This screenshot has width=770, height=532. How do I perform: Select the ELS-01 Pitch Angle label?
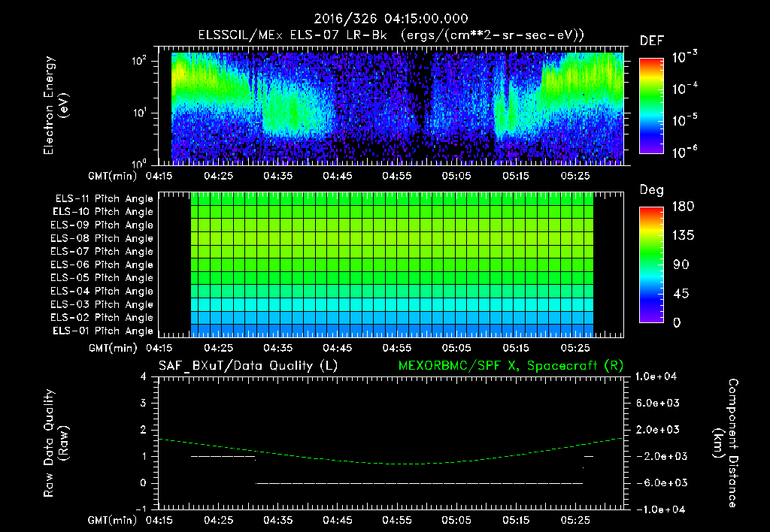coord(102,331)
